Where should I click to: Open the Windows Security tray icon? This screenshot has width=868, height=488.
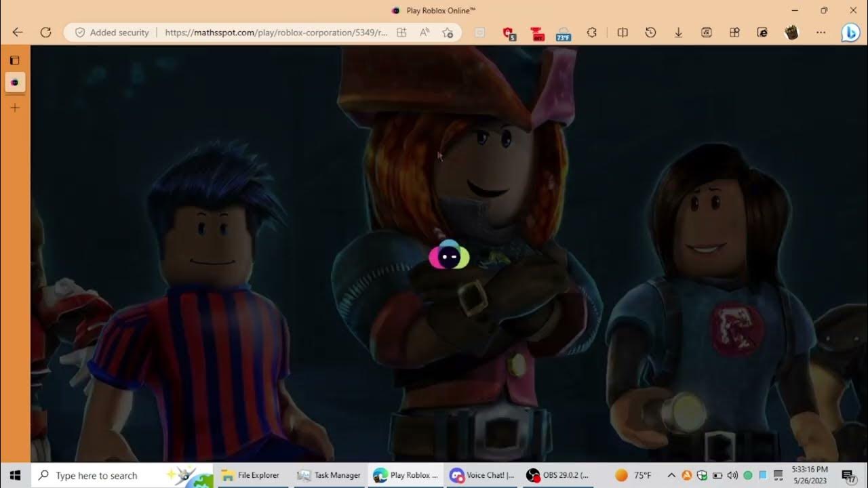[702, 475]
